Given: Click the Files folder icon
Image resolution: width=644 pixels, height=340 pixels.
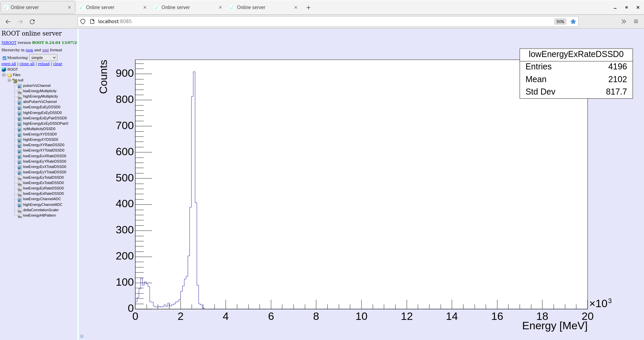Looking at the screenshot, I should (9, 75).
